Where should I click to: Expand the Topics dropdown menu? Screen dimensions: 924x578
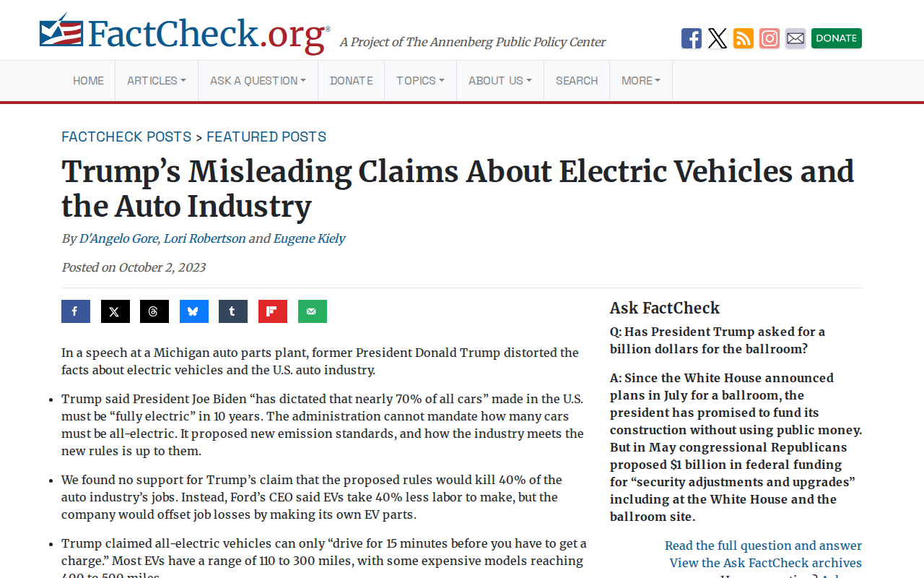click(x=420, y=81)
